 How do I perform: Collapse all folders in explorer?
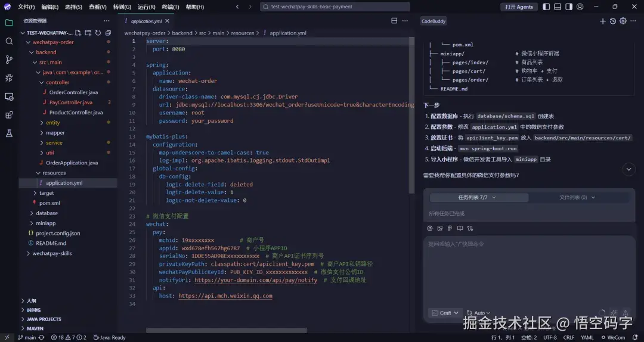(x=108, y=33)
